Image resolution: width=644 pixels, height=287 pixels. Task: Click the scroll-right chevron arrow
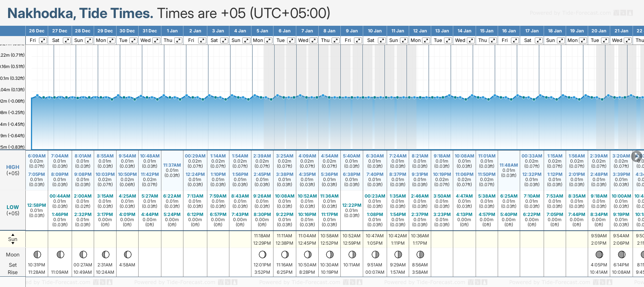pos(637,156)
